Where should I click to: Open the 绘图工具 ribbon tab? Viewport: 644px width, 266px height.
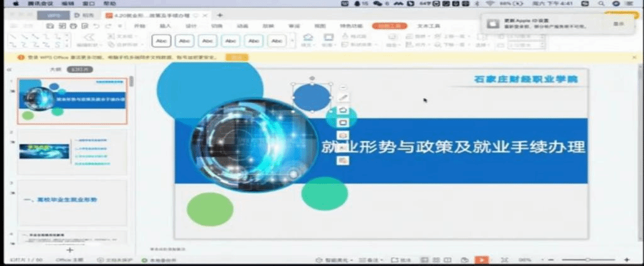pos(389,26)
